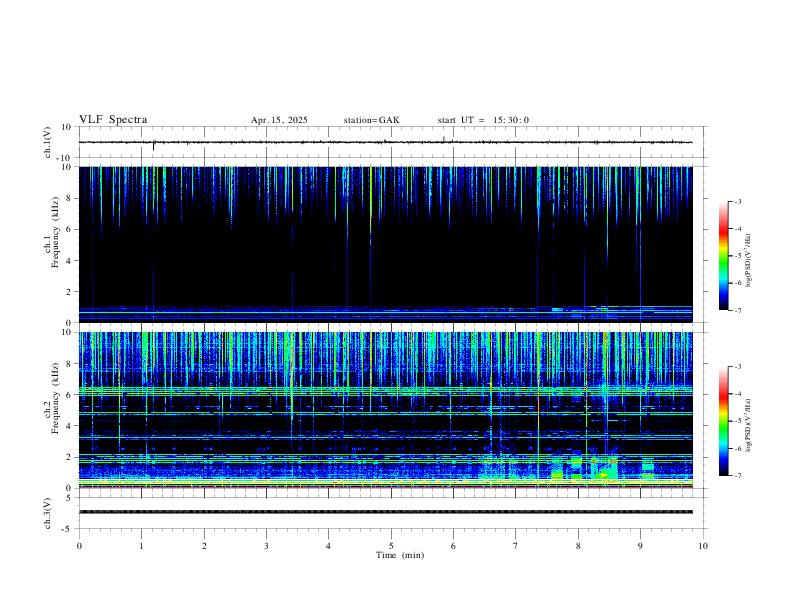792x612 pixels.
Task: Click the "6" kHz tick of ch.1 spectrogram
Action: [69, 229]
